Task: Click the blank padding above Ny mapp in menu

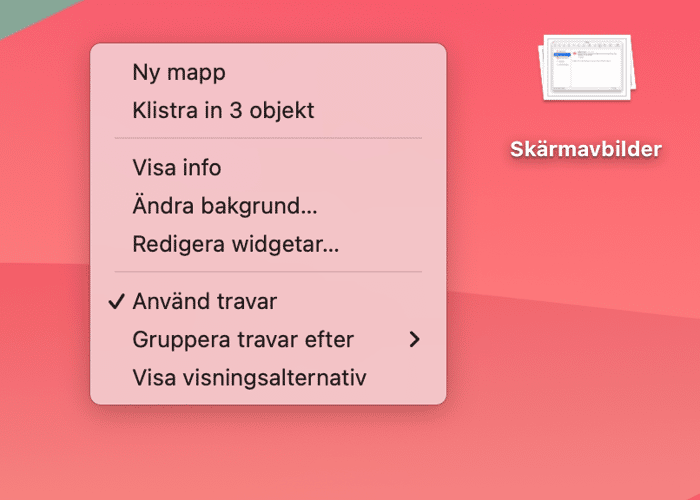Action: [x=268, y=50]
